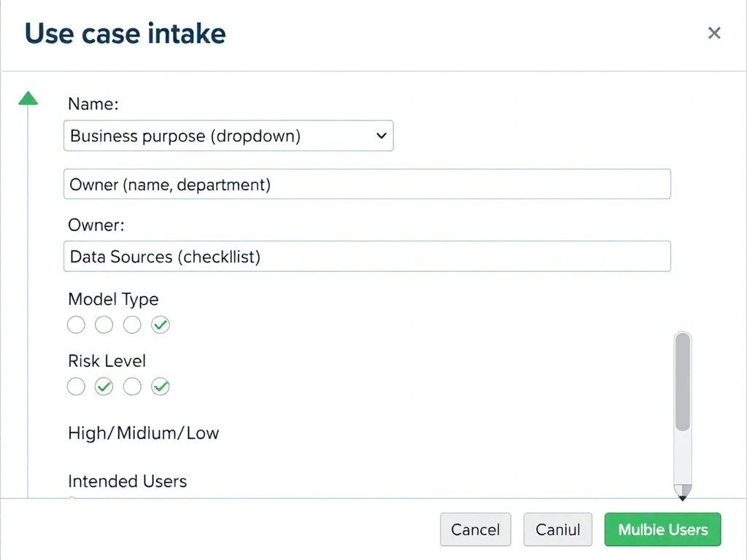Toggle the checked fourth Model Type option
Screen dimensions: 747x560
(x=160, y=324)
